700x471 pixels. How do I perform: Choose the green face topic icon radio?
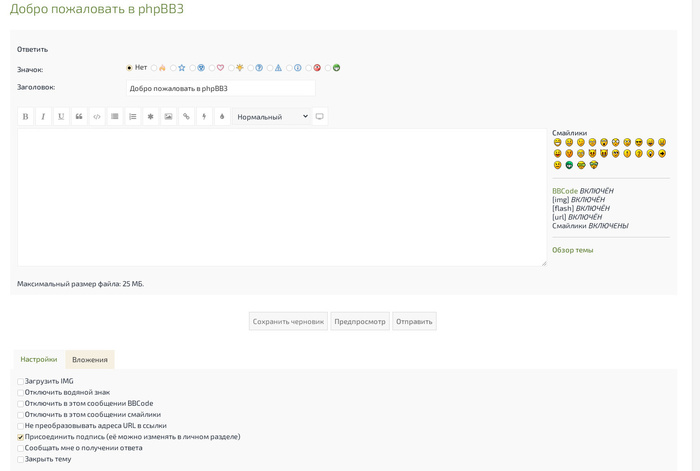(328, 68)
